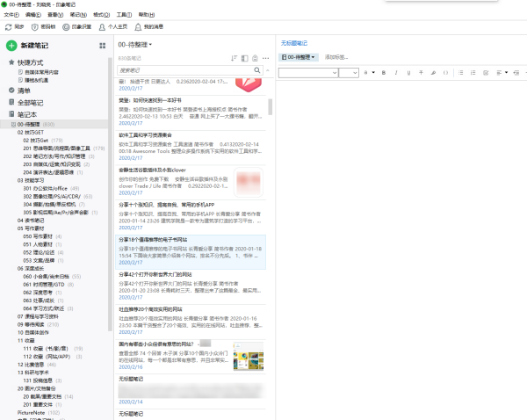Open the font color dropdown arrow
The image size is (527, 420).
(373, 73)
